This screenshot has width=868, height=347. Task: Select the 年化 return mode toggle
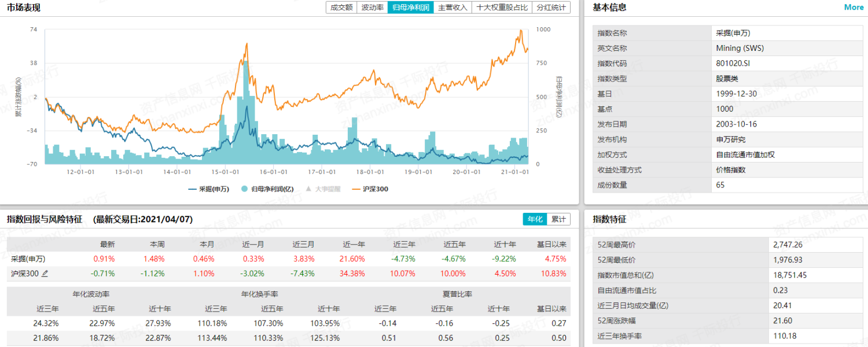pyautogui.click(x=534, y=219)
